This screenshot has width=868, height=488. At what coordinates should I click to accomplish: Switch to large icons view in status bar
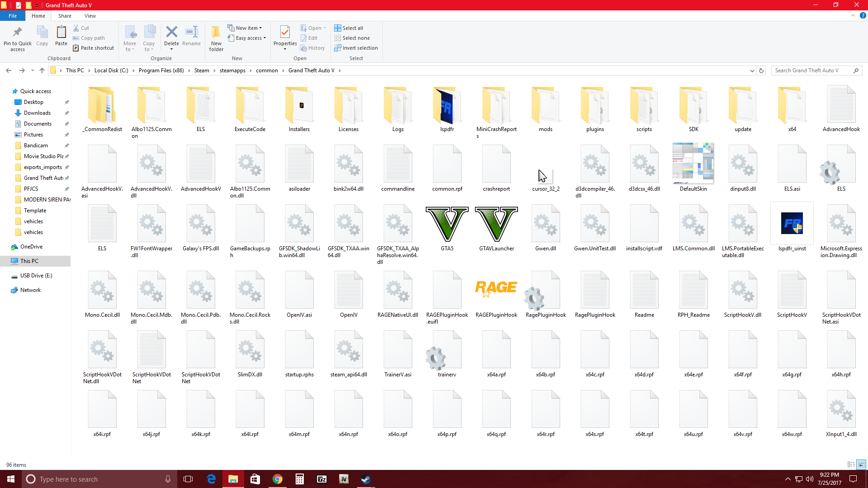coord(862,465)
